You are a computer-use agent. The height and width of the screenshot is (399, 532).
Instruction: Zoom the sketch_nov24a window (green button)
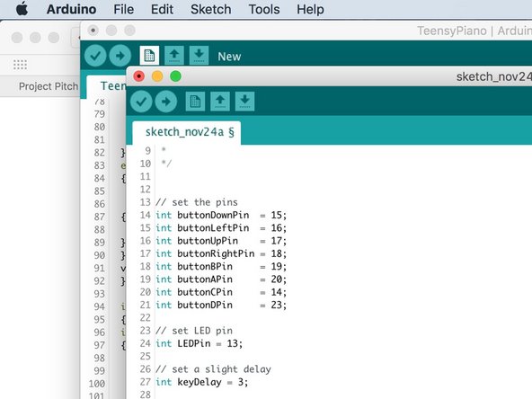[175, 76]
